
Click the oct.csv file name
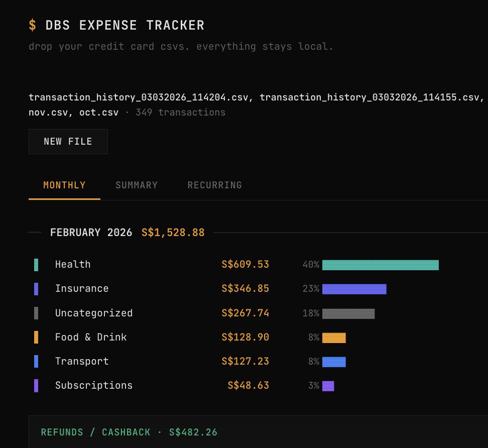99,113
